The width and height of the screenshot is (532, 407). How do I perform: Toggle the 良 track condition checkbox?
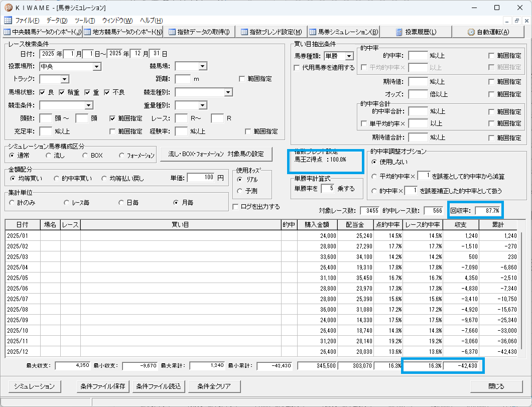tap(43, 92)
